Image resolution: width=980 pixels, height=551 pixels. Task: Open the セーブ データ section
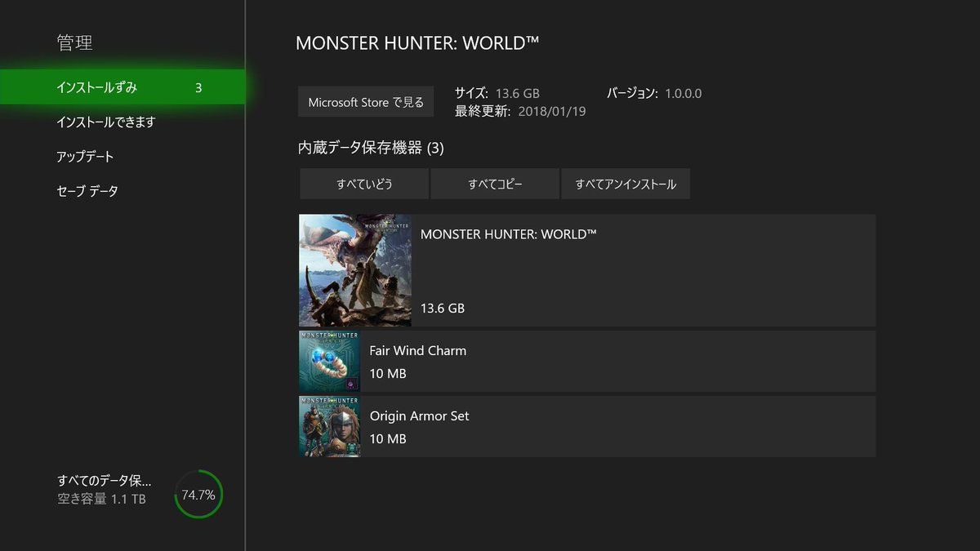[x=87, y=191]
